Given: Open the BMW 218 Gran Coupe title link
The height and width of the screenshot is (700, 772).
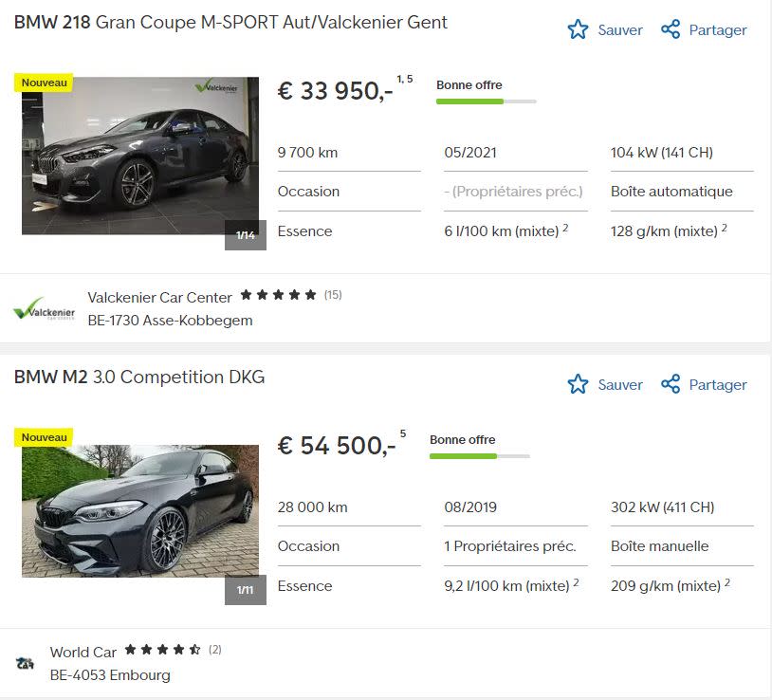Looking at the screenshot, I should [x=230, y=22].
